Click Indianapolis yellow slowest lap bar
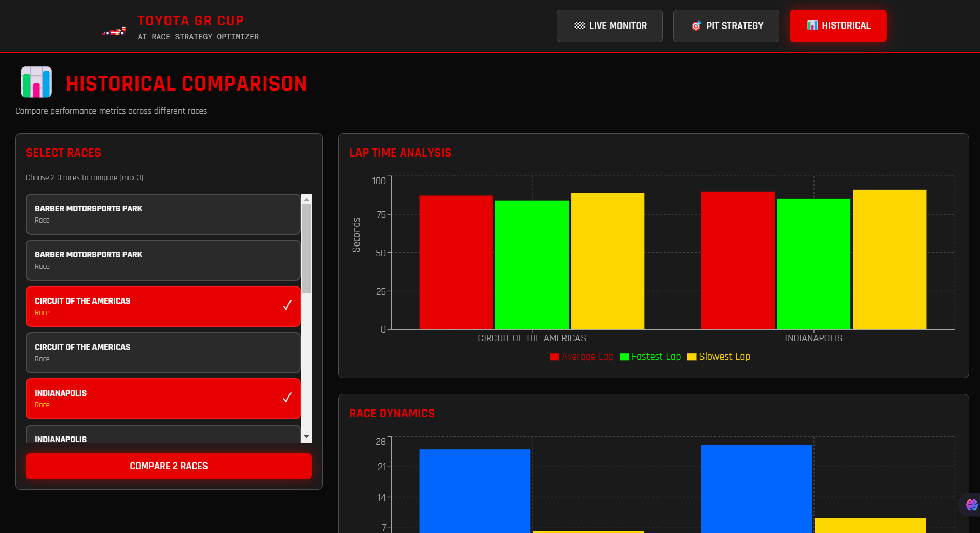Image resolution: width=980 pixels, height=533 pixels. coord(889,259)
